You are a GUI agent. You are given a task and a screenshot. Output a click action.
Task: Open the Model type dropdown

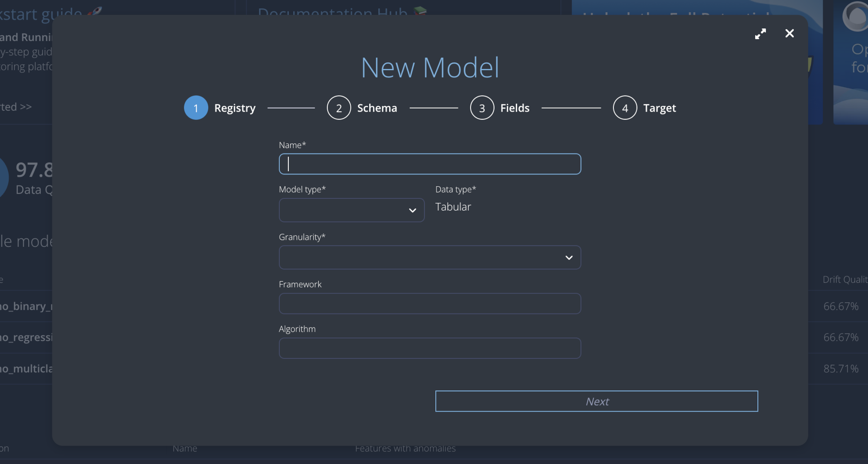coord(352,210)
